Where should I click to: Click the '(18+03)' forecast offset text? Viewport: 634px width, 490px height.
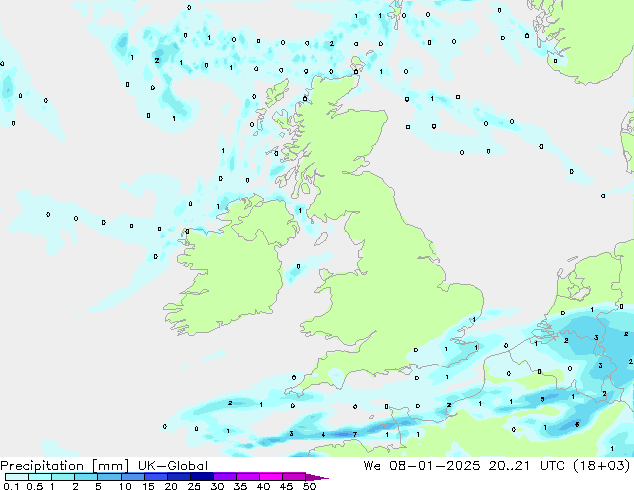point(602,466)
